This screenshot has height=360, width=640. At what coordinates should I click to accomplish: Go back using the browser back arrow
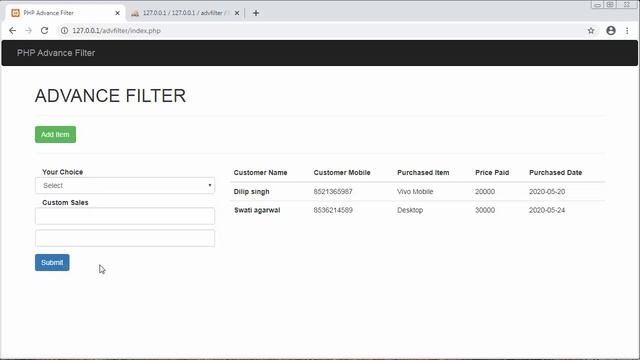pos(12,31)
